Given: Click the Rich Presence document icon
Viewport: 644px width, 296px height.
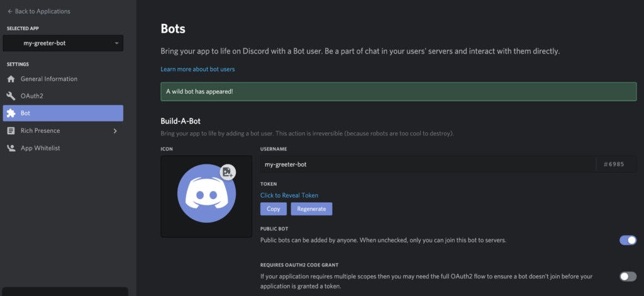Looking at the screenshot, I should (x=11, y=131).
